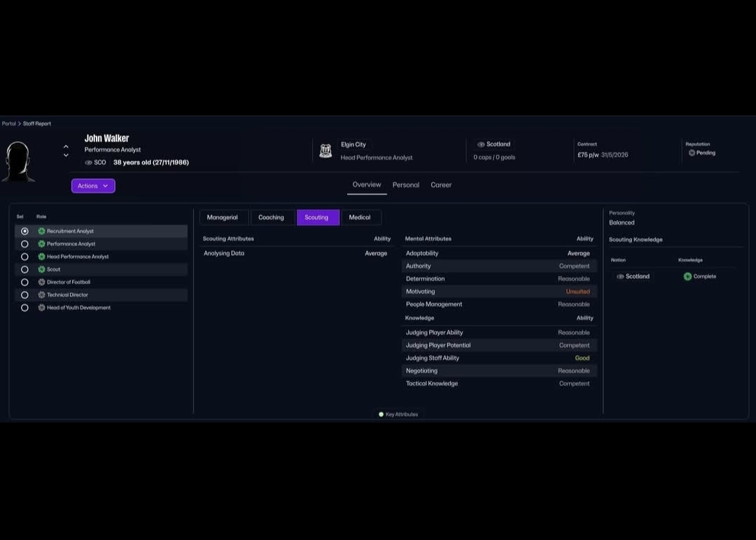The image size is (756, 540).
Task: Click the nationality flag next to SCO
Action: [88, 163]
